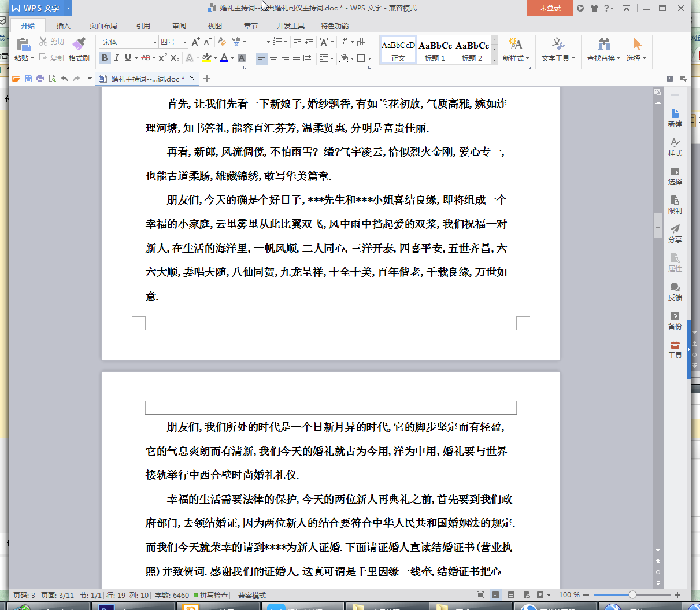Open the Paste (粘贴) dropdown arrow

pos(32,58)
